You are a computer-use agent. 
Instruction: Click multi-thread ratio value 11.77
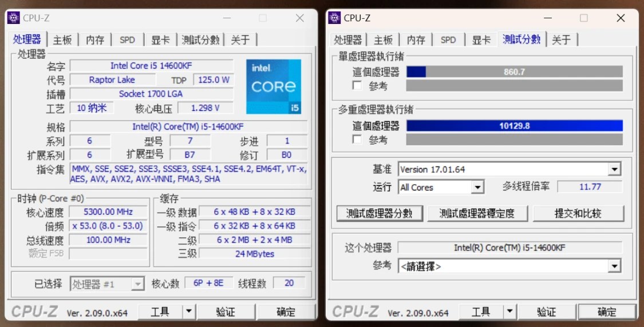point(590,187)
